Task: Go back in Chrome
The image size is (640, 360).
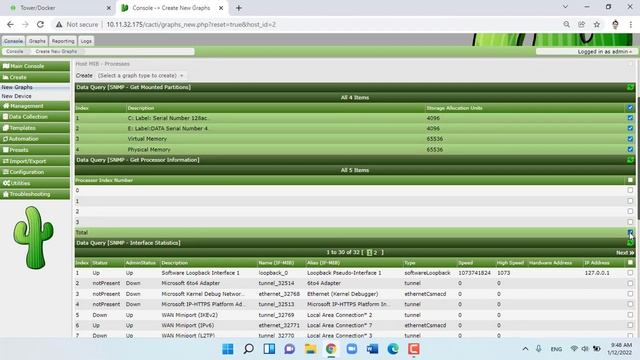Action: click(x=10, y=24)
